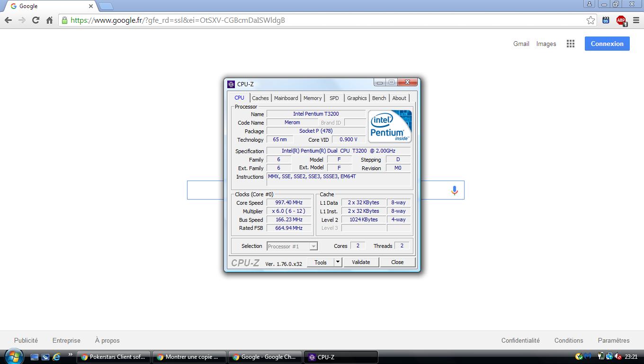
Task: Open the Paramètres footer link
Action: coord(614,340)
